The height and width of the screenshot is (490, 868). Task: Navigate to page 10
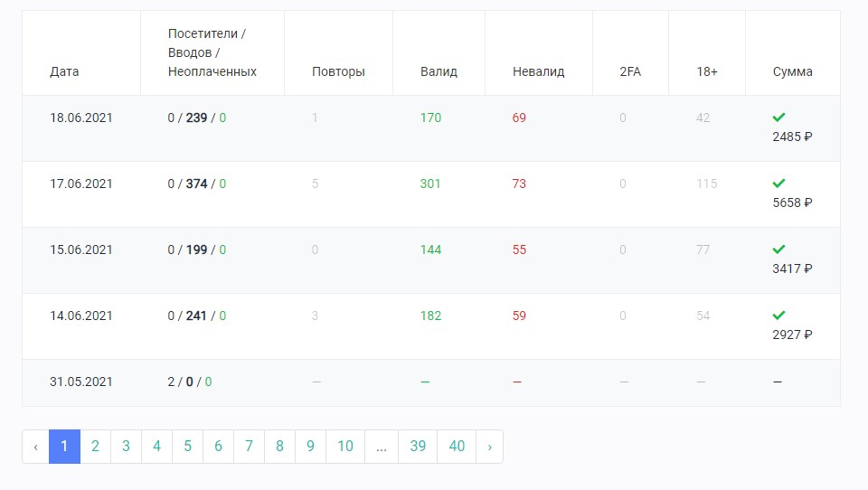coord(345,447)
